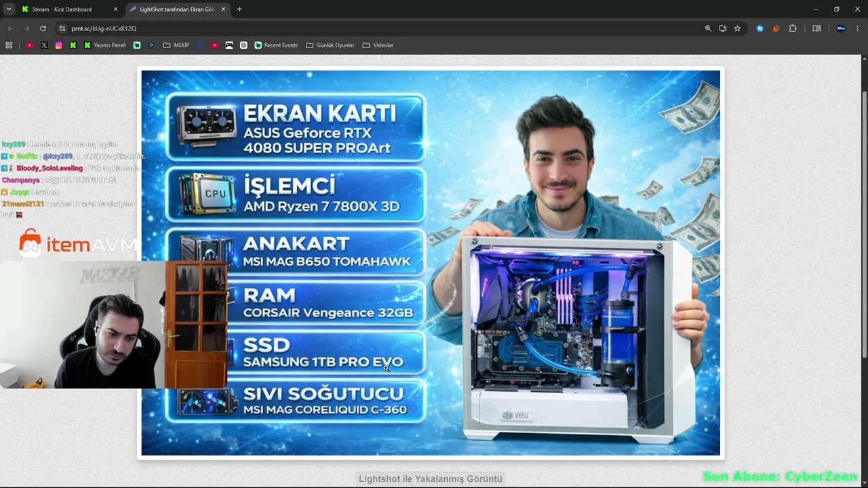
Task: Open the Shazam extension
Action: coord(759,28)
